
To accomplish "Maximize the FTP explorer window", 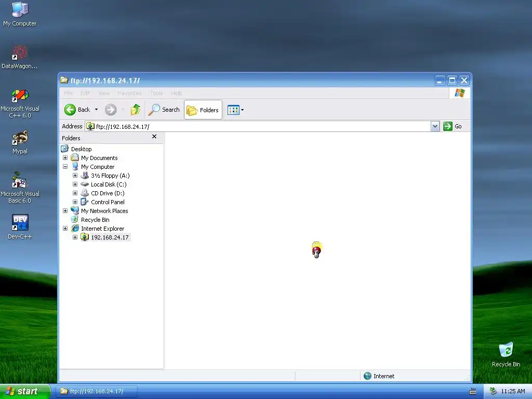I will (452, 81).
